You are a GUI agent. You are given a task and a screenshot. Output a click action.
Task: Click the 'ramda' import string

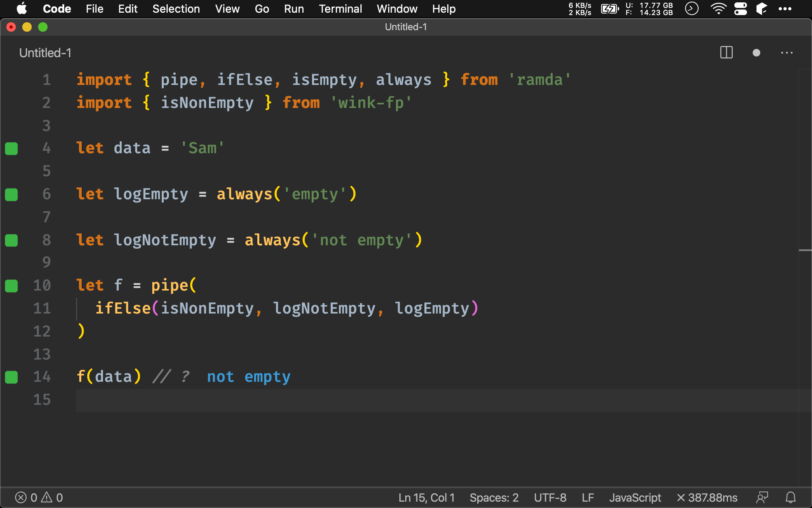pos(540,80)
